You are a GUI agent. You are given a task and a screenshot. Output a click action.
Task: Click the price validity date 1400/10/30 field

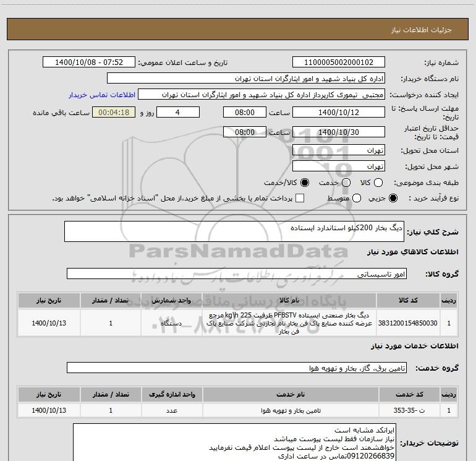339,132
